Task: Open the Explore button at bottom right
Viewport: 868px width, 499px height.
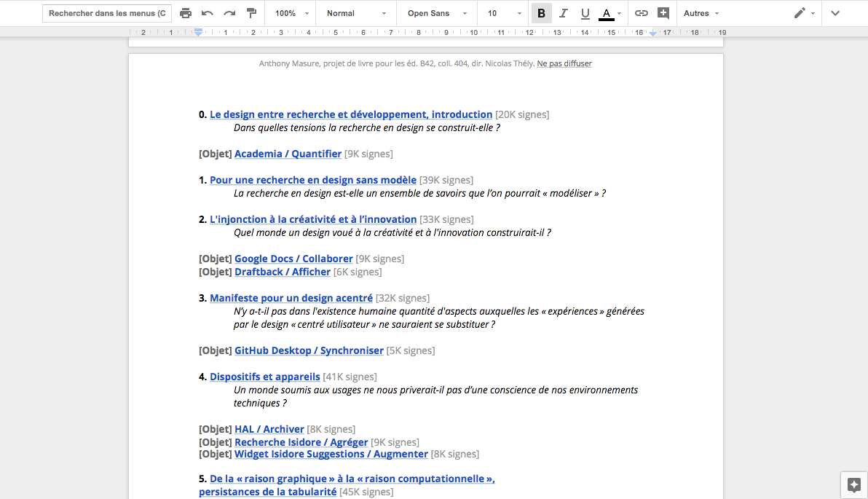Action: click(x=853, y=485)
